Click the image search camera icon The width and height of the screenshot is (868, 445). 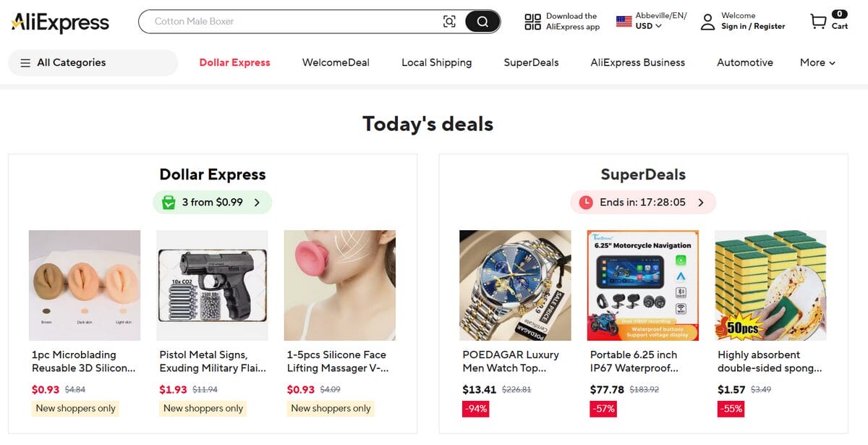tap(449, 22)
